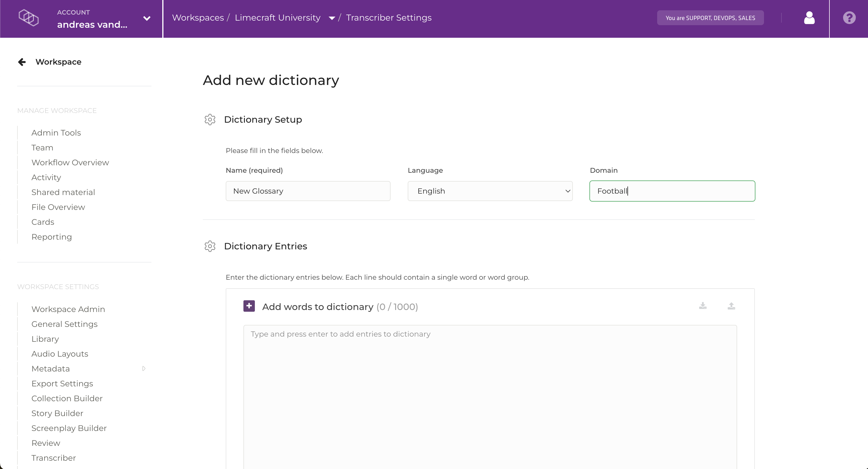This screenshot has height=469, width=868.
Task: Open Admin Tools in the sidebar
Action: [56, 133]
